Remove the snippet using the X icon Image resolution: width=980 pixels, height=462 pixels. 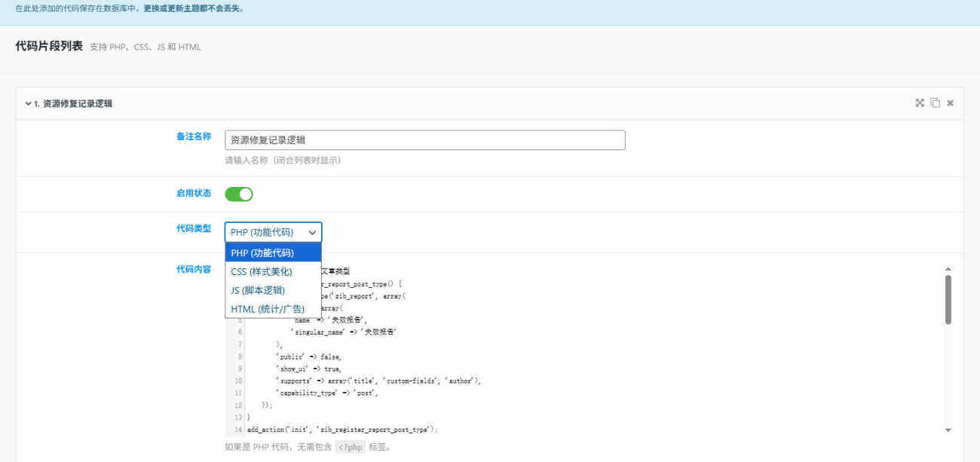[950, 103]
